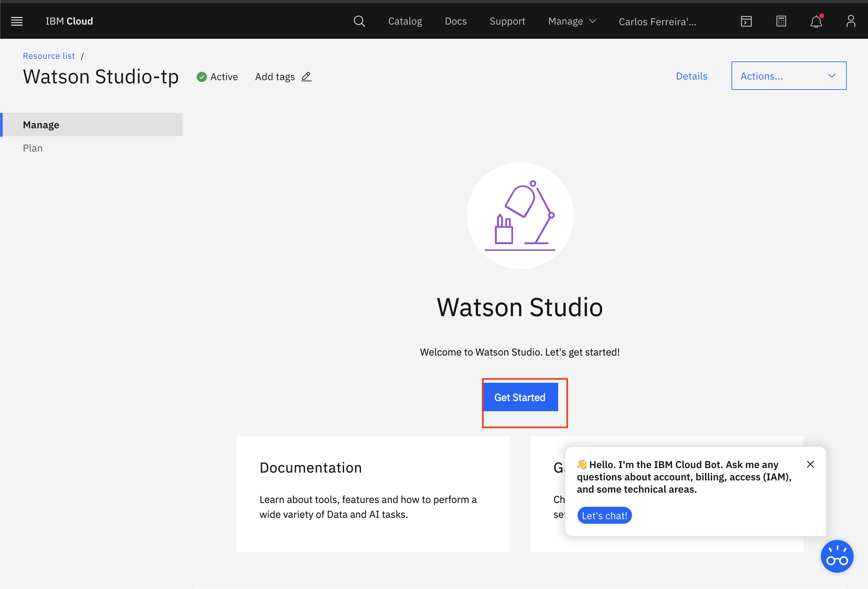Go back to Resource list

click(49, 56)
